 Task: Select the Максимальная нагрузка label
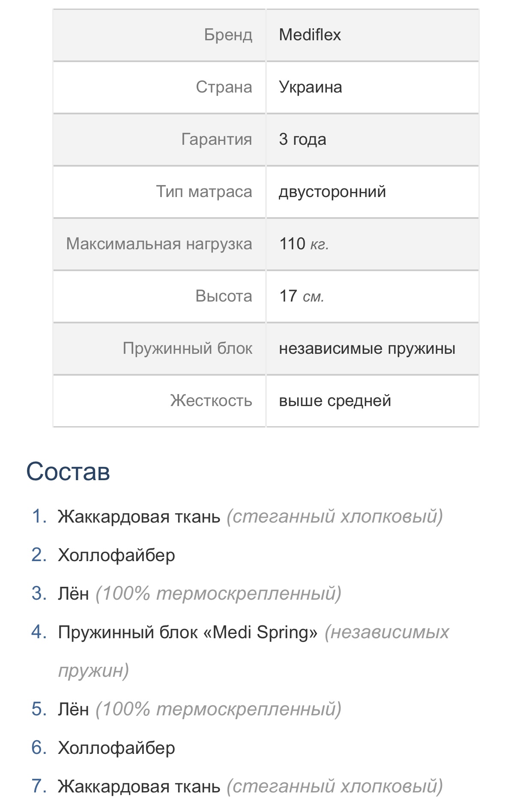pos(159,244)
